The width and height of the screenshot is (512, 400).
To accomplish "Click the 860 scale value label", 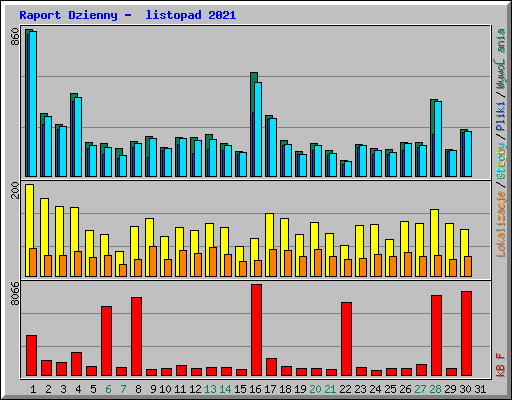I will point(15,37).
